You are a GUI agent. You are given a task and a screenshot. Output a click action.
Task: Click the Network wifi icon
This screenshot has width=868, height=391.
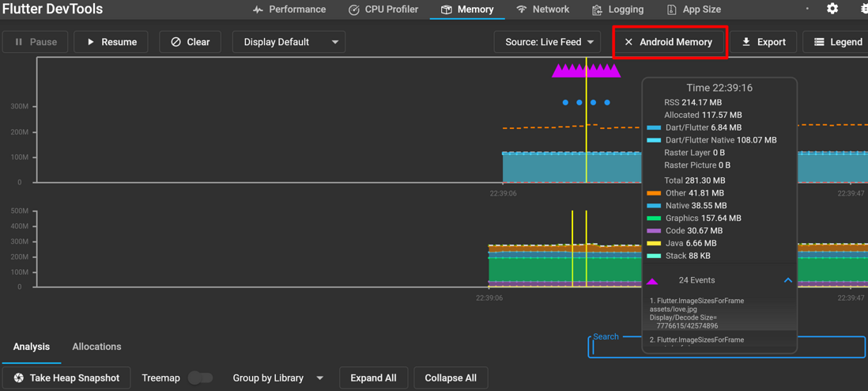(522, 9)
